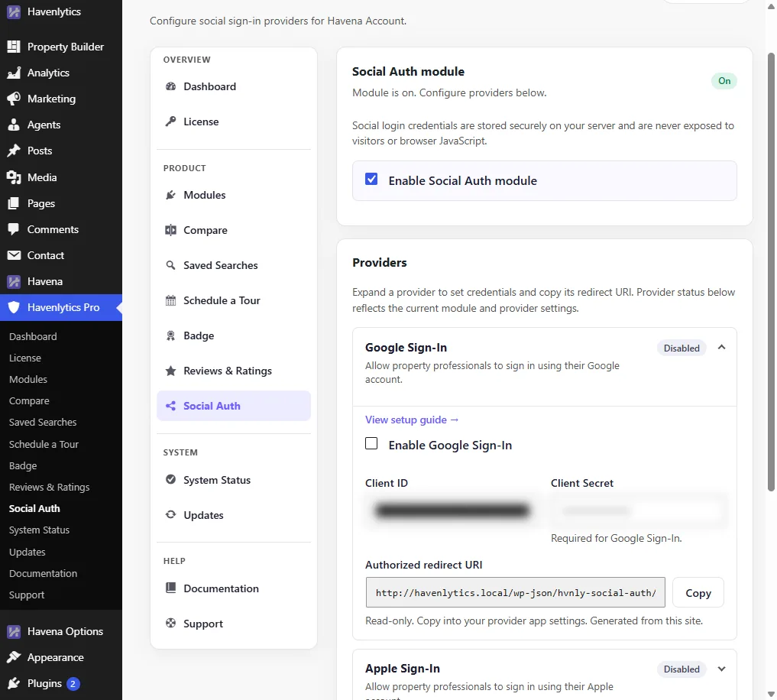Select Reviews & Ratings in WordPress submenu
Image resolution: width=777 pixels, height=700 pixels.
[x=49, y=488]
